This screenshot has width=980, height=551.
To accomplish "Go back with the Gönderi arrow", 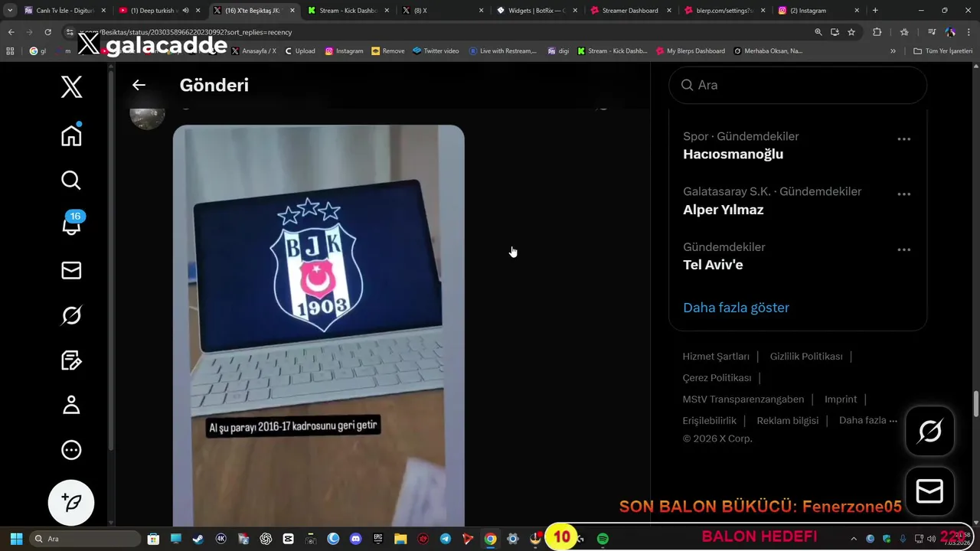I will point(139,85).
